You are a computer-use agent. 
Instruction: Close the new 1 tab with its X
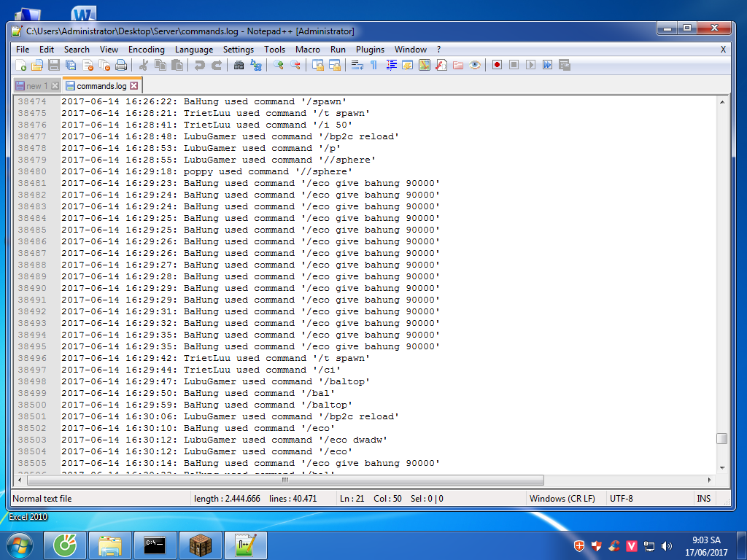point(55,86)
